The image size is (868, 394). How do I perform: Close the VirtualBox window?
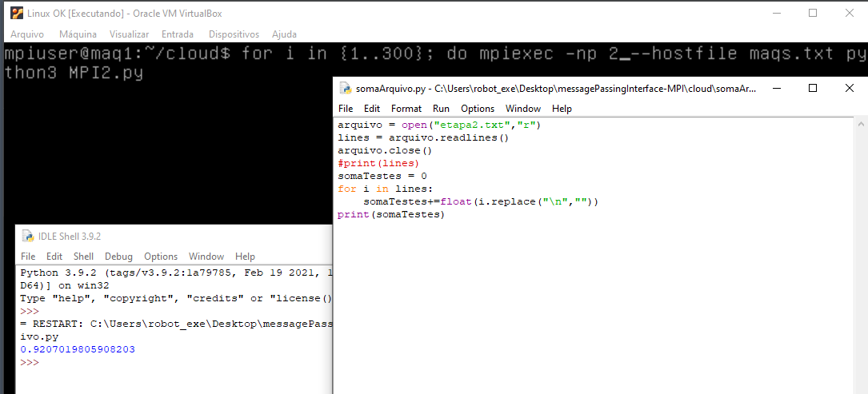[x=849, y=14]
